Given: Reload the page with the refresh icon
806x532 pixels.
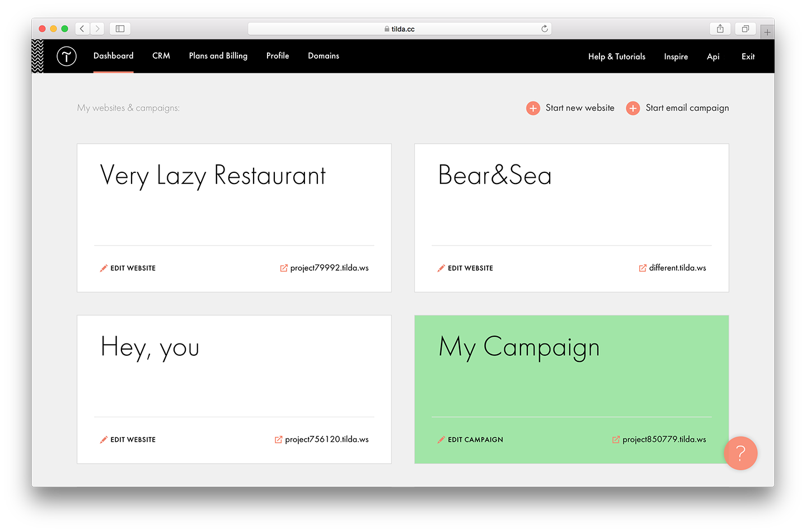Looking at the screenshot, I should click(544, 29).
